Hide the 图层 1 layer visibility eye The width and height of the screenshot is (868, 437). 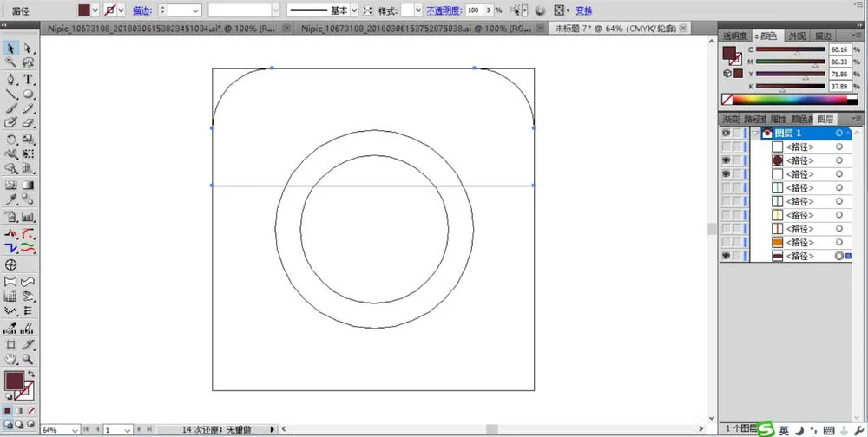726,134
